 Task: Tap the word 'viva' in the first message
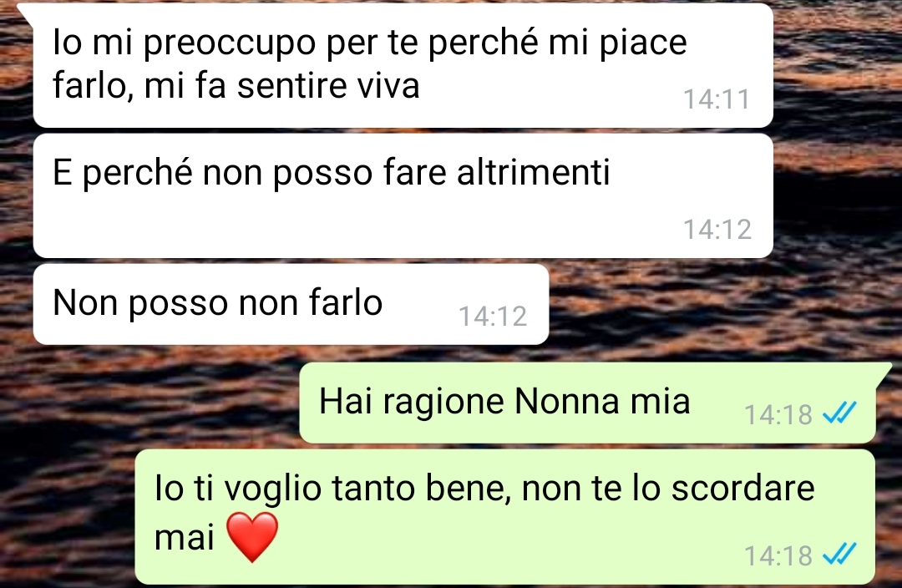point(388,86)
